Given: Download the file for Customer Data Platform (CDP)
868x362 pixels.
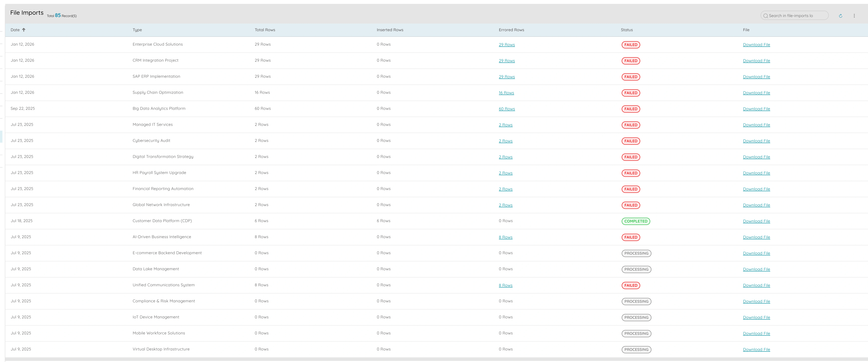Looking at the screenshot, I should (757, 221).
